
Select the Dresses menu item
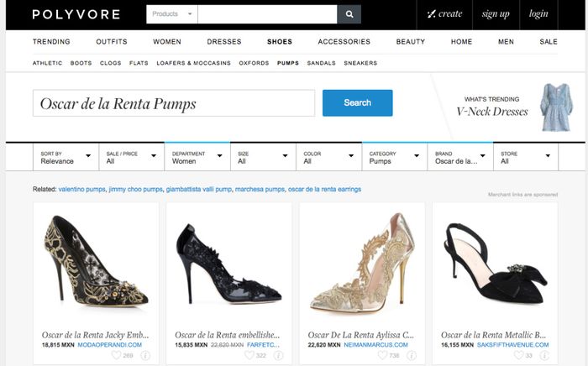(x=224, y=42)
